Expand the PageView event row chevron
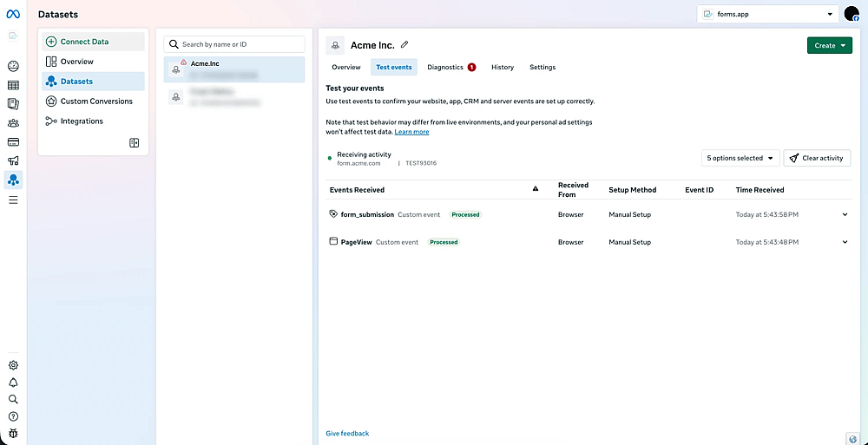This screenshot has height=445, width=868. coord(845,242)
